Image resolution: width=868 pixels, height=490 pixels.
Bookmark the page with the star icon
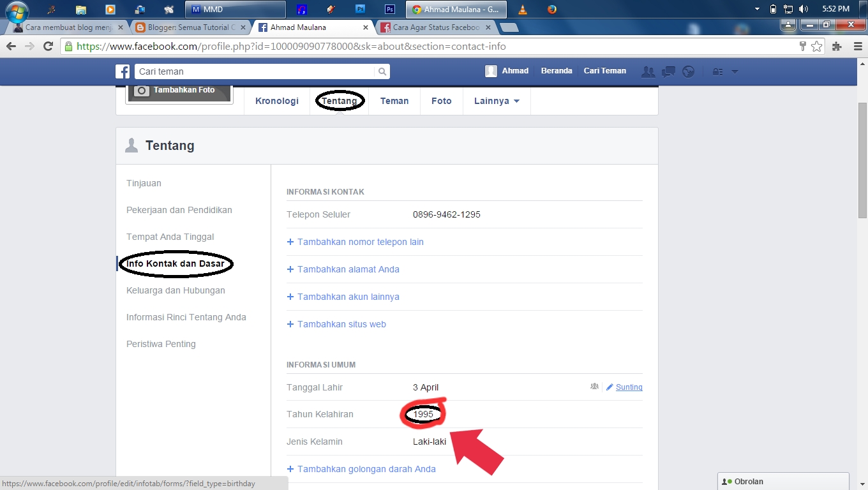816,47
